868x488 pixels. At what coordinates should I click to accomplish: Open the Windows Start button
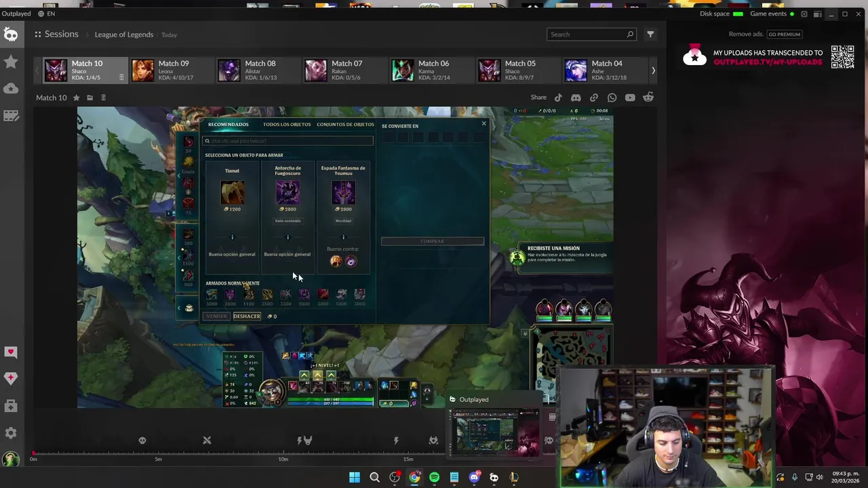pos(355,477)
